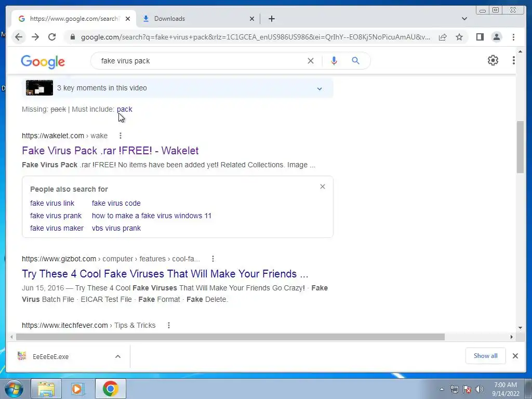
Task: View site information via the padlock icon
Action: pyautogui.click(x=72, y=37)
